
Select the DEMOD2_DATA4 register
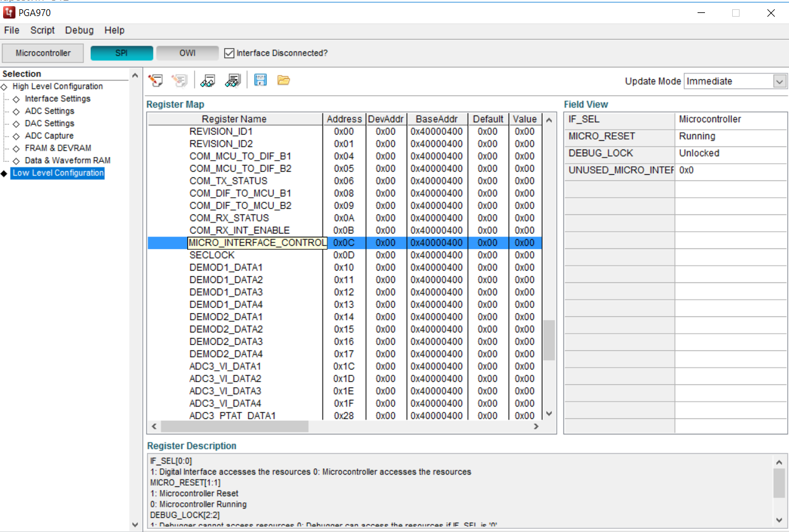tap(345, 354)
